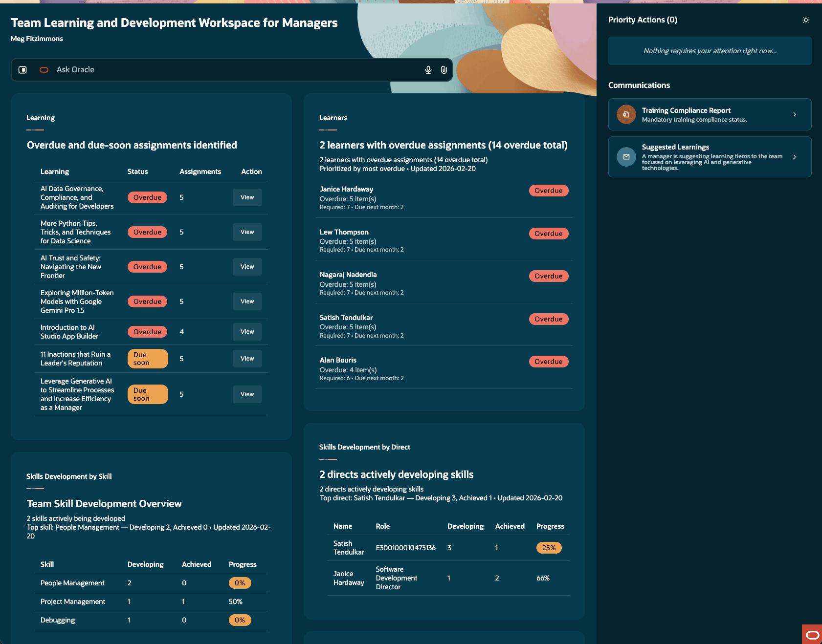Open the Oracle assistant bubble at bottom right
The image size is (822, 644).
click(x=812, y=635)
